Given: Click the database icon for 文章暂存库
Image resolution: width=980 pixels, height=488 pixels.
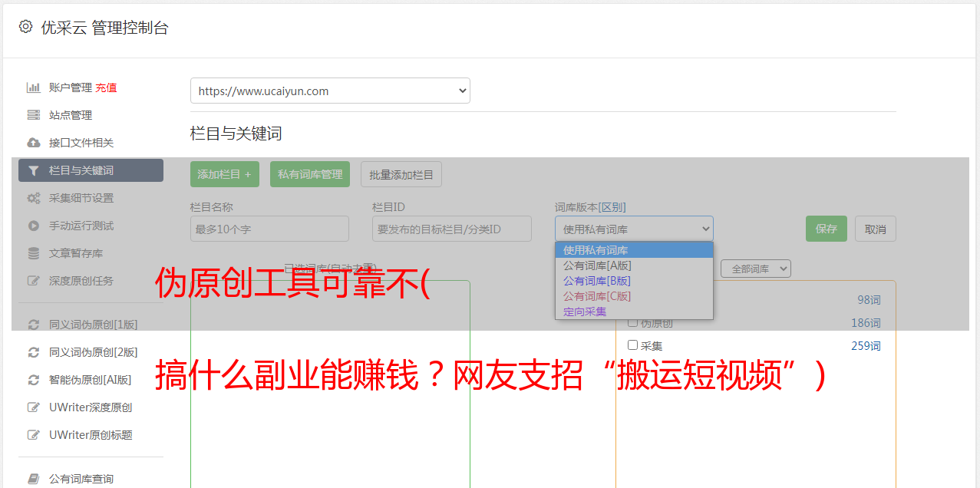Looking at the screenshot, I should coord(33,253).
